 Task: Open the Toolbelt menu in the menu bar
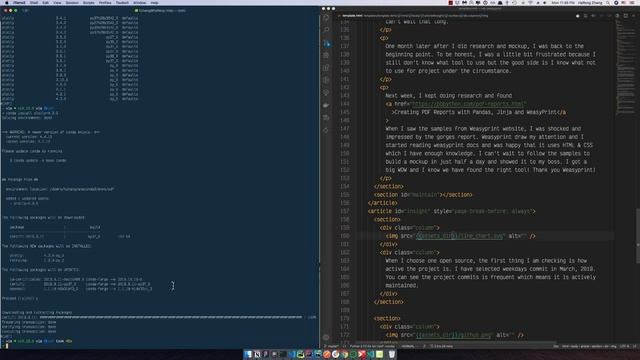tap(122, 2)
